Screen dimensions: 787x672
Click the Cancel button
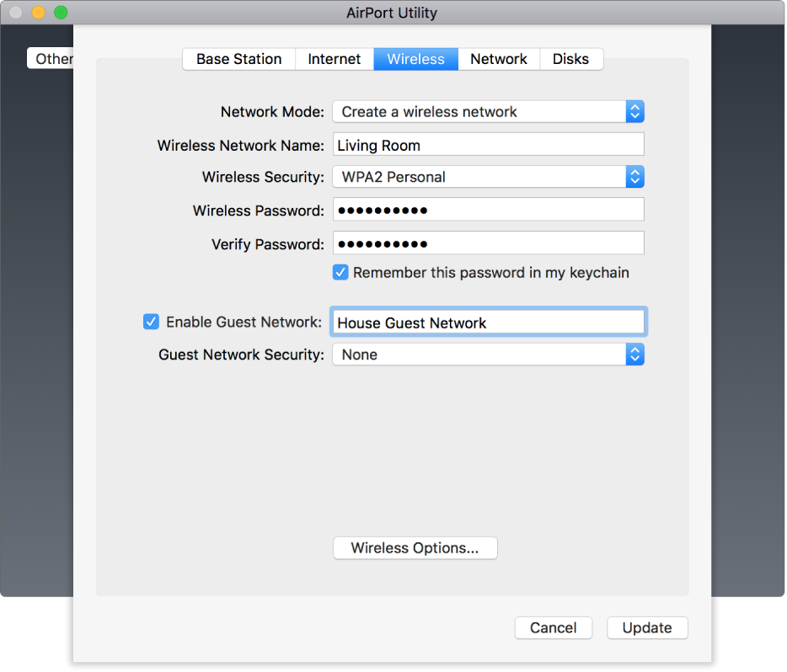click(553, 627)
